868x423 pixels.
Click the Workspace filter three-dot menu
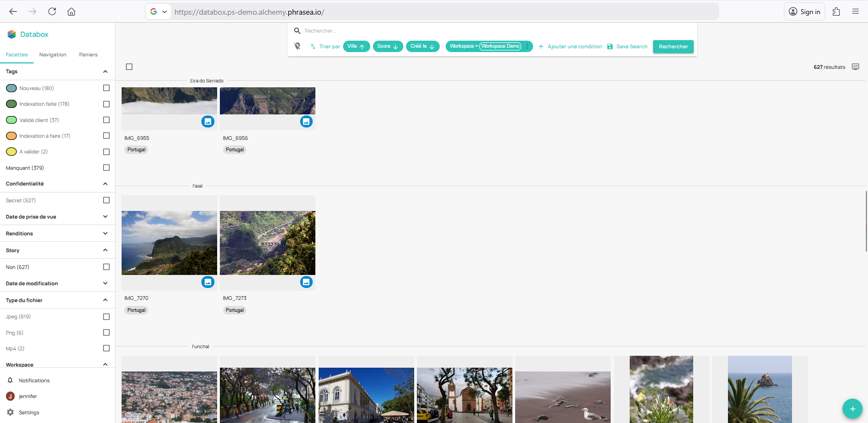click(527, 46)
